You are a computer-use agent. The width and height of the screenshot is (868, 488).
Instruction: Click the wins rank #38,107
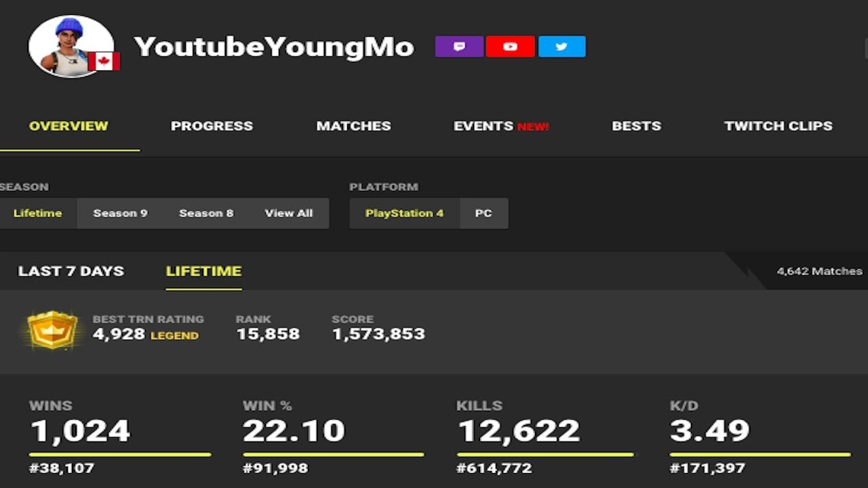coord(62,468)
